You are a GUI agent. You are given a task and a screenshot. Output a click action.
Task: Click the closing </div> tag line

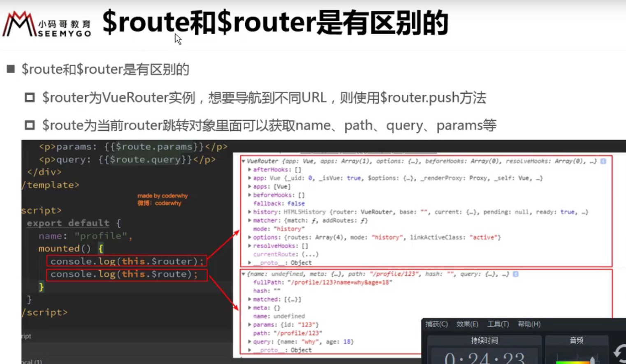coord(44,172)
